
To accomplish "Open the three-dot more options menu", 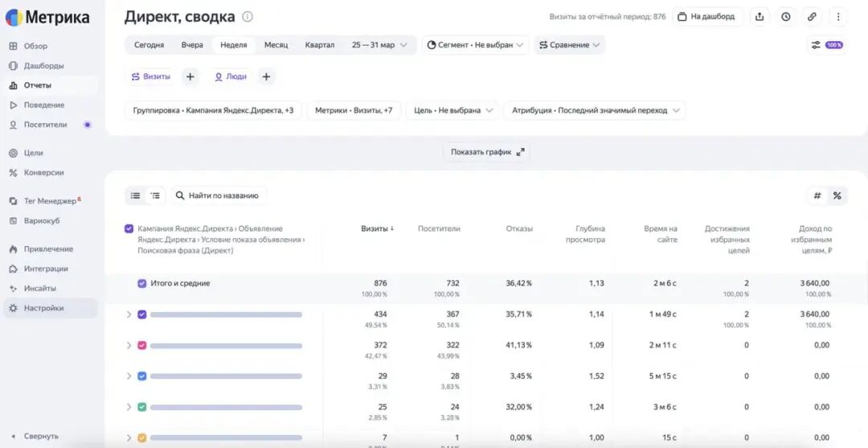I will click(838, 17).
